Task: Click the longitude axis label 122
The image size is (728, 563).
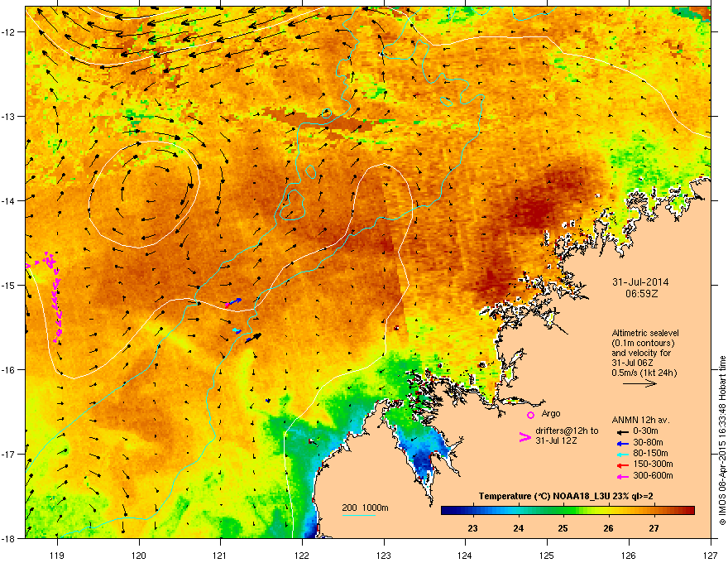Action: point(302,555)
